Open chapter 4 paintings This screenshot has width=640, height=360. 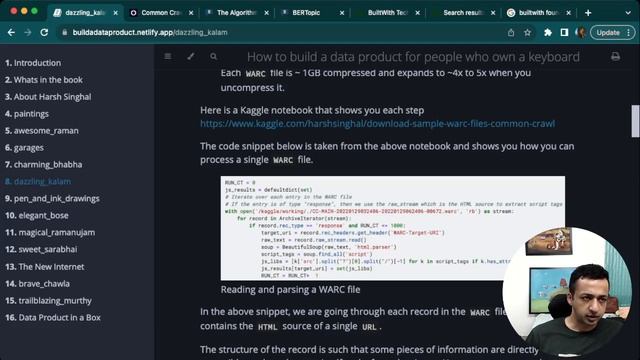coord(27,114)
